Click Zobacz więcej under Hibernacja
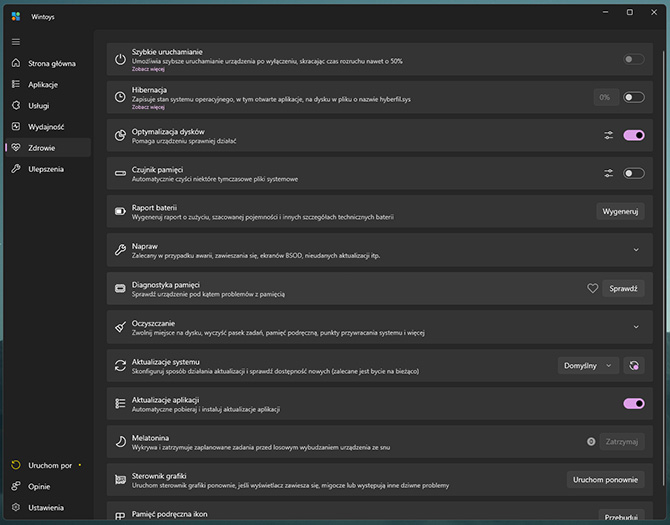Image resolution: width=670 pixels, height=525 pixels. tap(148, 107)
